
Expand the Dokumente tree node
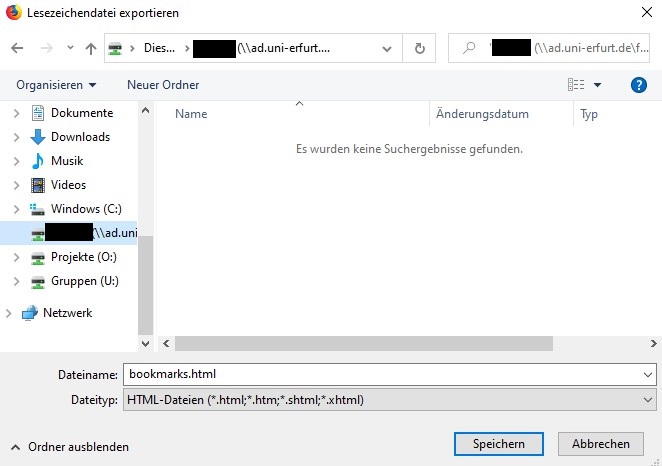[x=15, y=113]
